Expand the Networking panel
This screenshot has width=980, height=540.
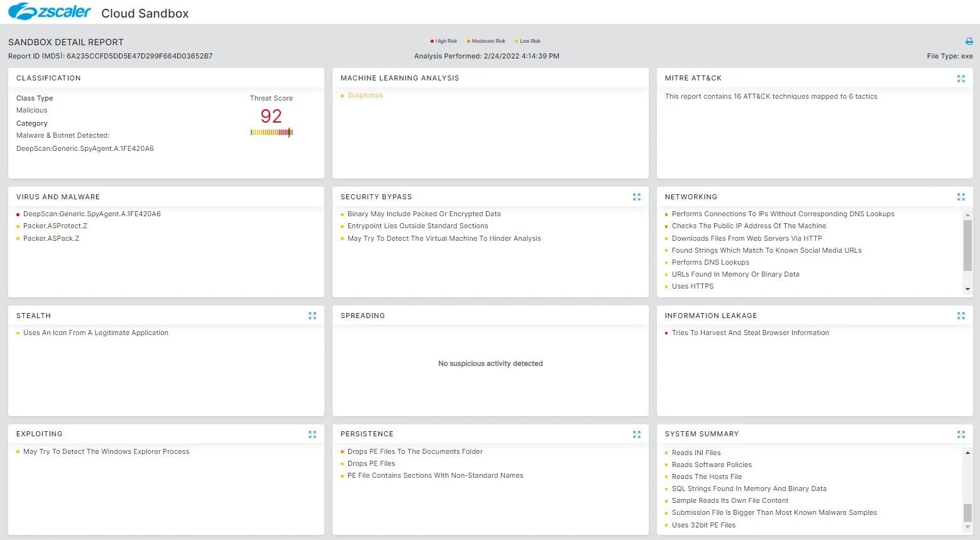(961, 197)
